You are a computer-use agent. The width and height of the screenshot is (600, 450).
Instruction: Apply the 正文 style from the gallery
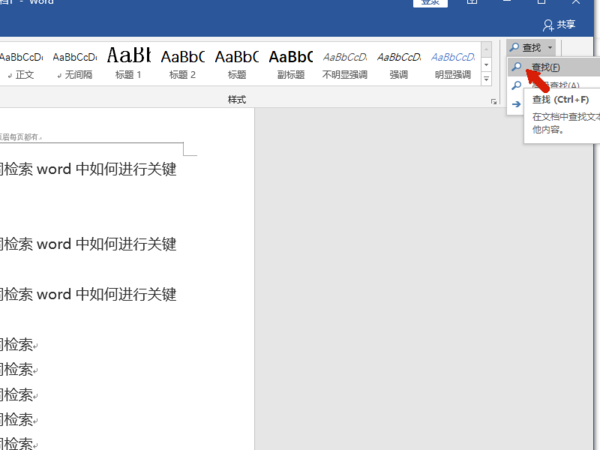[x=21, y=65]
